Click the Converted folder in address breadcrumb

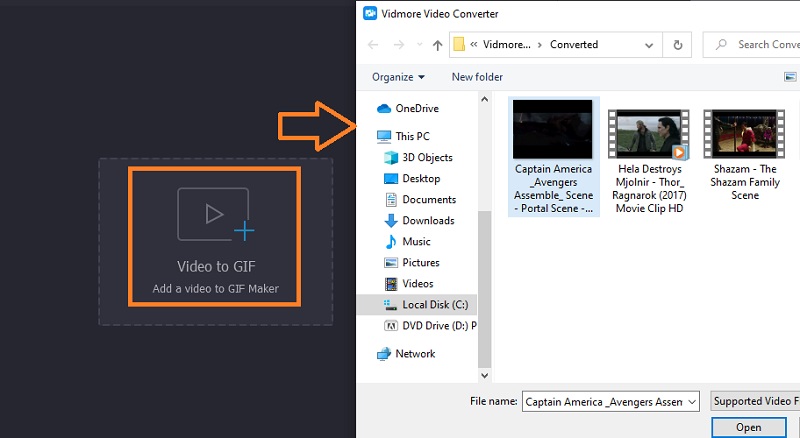tap(574, 45)
